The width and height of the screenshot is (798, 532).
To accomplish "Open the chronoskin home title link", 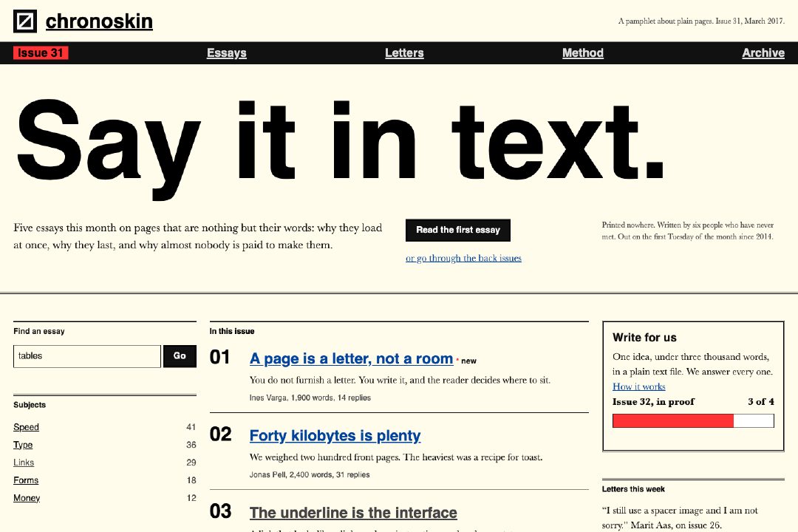I will (x=99, y=21).
